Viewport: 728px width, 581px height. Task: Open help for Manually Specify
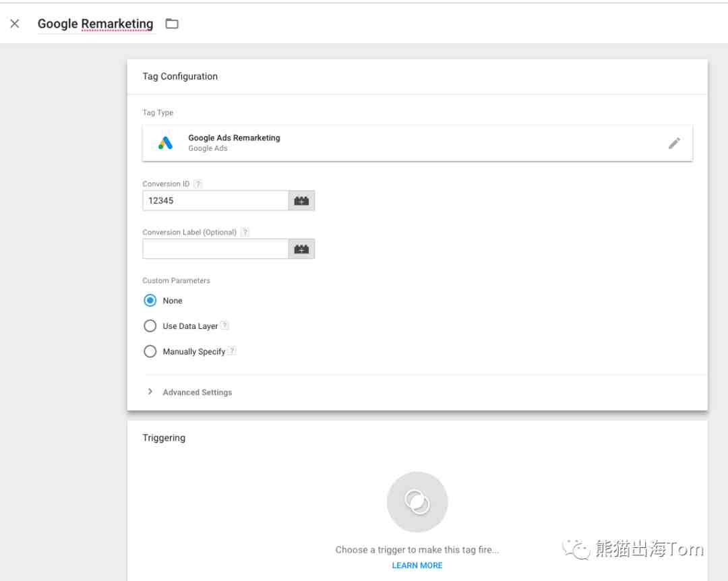coord(232,351)
